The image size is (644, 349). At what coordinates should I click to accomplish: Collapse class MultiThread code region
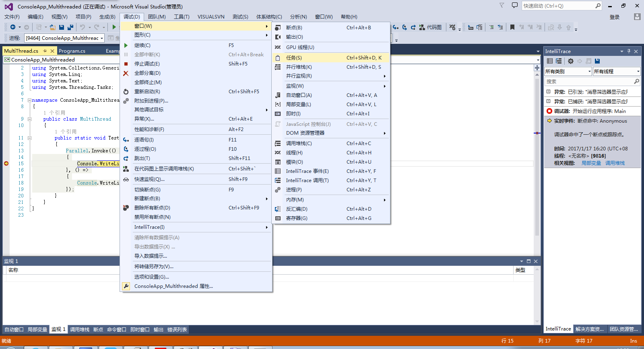pos(29,119)
